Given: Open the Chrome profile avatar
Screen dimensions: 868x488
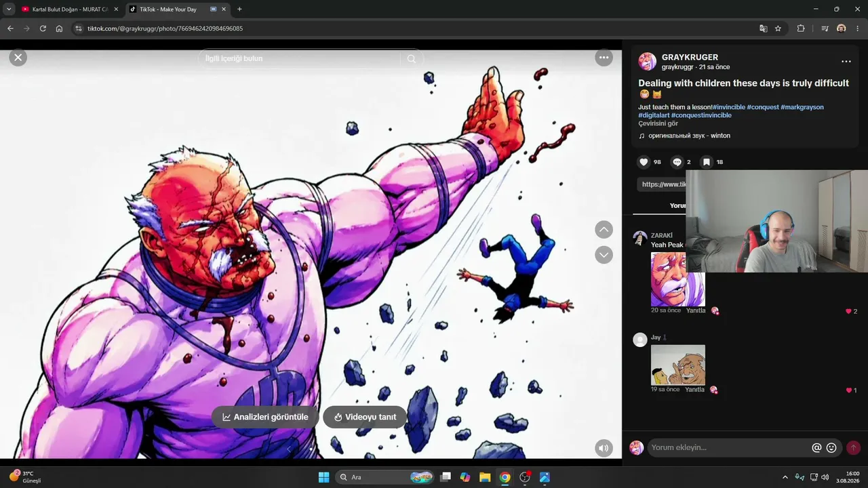Looking at the screenshot, I should tap(842, 28).
